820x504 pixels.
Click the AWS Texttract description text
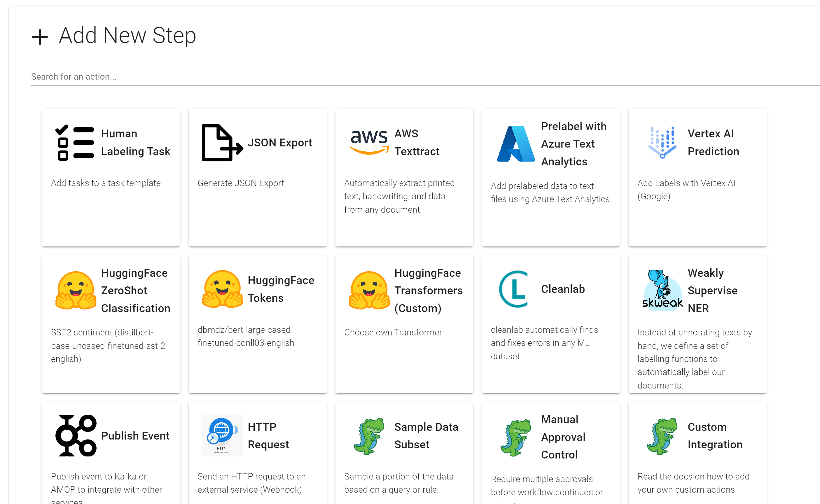(x=399, y=196)
